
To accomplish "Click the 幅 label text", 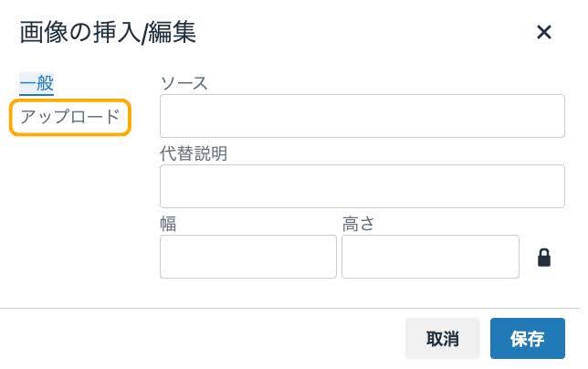I will click(x=168, y=224).
